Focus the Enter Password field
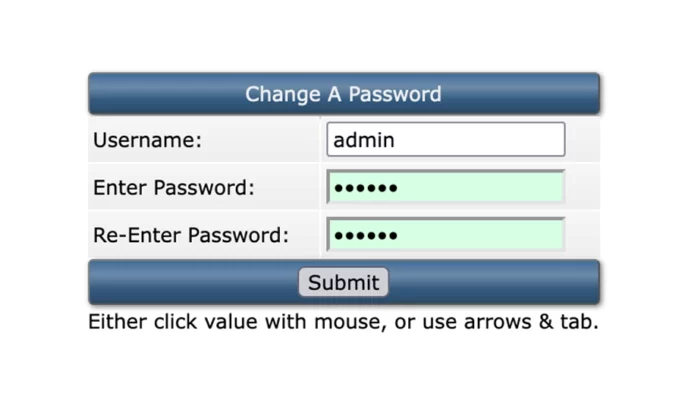The width and height of the screenshot is (688, 400). point(445,187)
